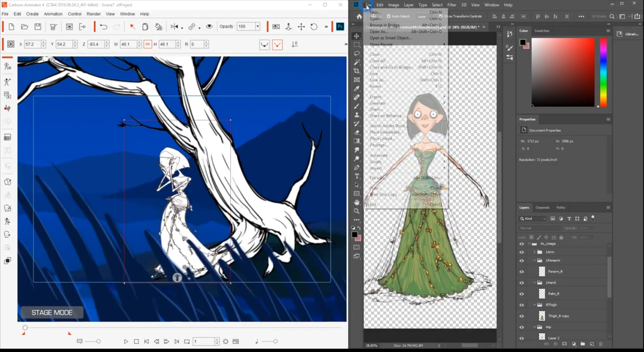Select Photoshop Type tool
644x352 pixels.
tap(357, 176)
